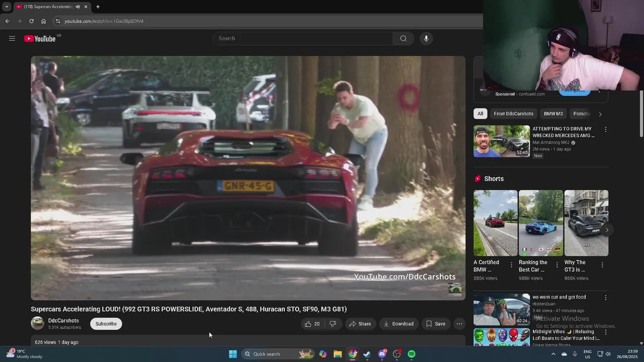
Task: Show more filter chips with the arrow
Action: tap(600, 114)
